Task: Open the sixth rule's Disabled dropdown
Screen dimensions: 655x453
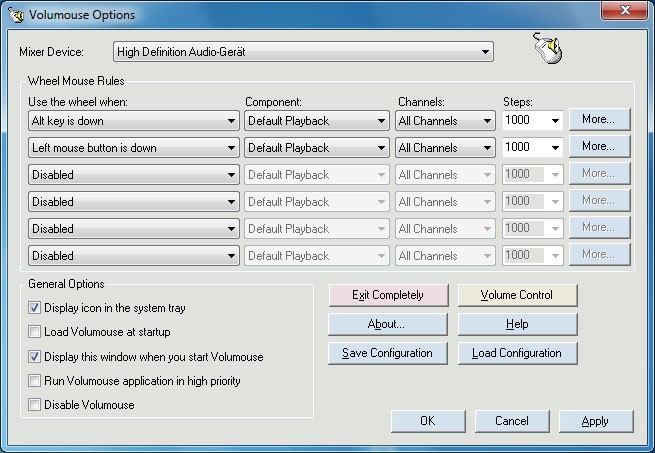Action: pos(134,256)
